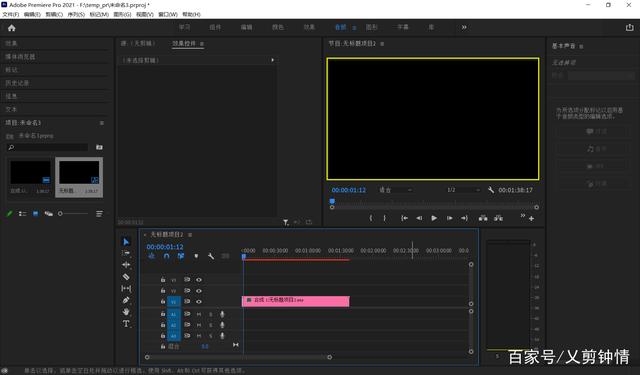Viewport: 640px width, 375px height.
Task: Go to Out point in Program monitor
Action: [464, 218]
